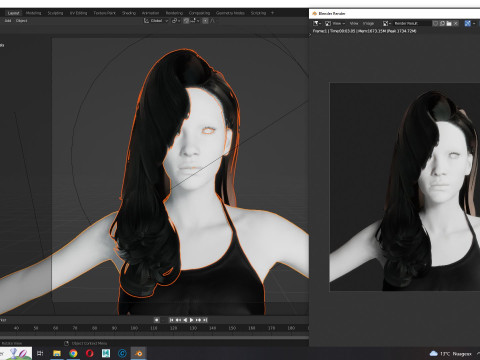Image resolution: width=480 pixels, height=360 pixels.
Task: Select the Layout workspace tab
Action: coord(13,13)
